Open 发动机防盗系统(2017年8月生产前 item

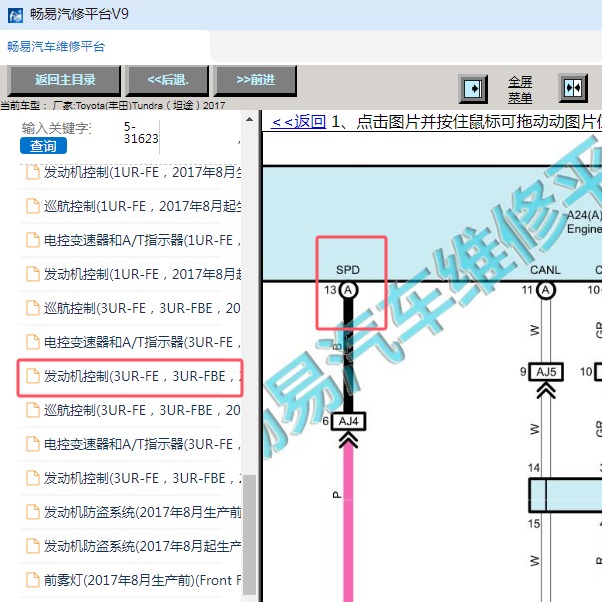(x=134, y=513)
